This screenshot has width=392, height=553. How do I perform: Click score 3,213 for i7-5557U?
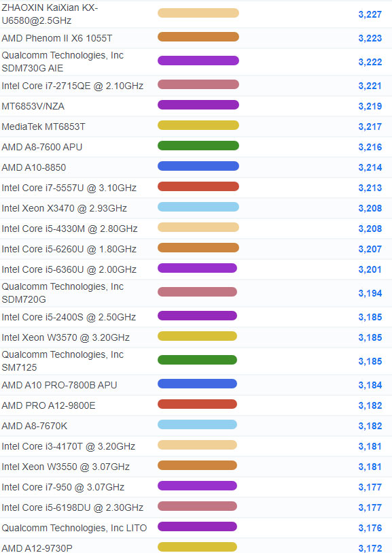tap(370, 188)
